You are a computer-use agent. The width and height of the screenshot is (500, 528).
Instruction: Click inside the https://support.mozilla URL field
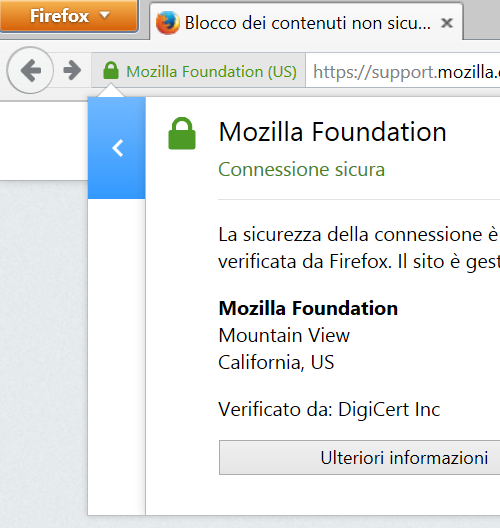(403, 70)
